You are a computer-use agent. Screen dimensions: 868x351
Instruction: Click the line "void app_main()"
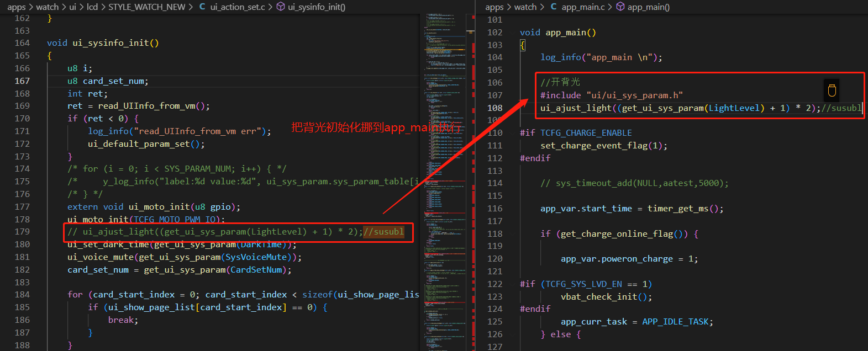coord(558,33)
